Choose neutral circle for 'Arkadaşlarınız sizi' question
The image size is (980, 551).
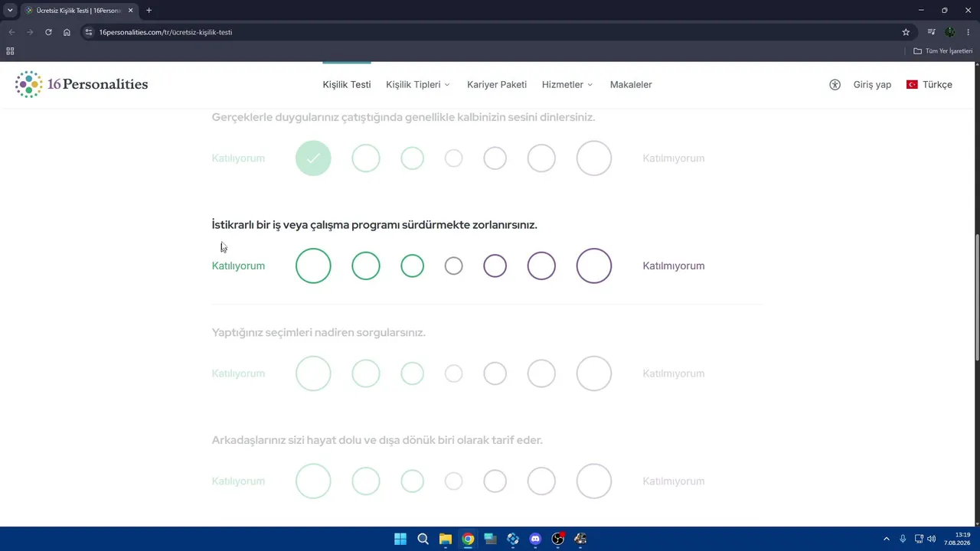454,481
